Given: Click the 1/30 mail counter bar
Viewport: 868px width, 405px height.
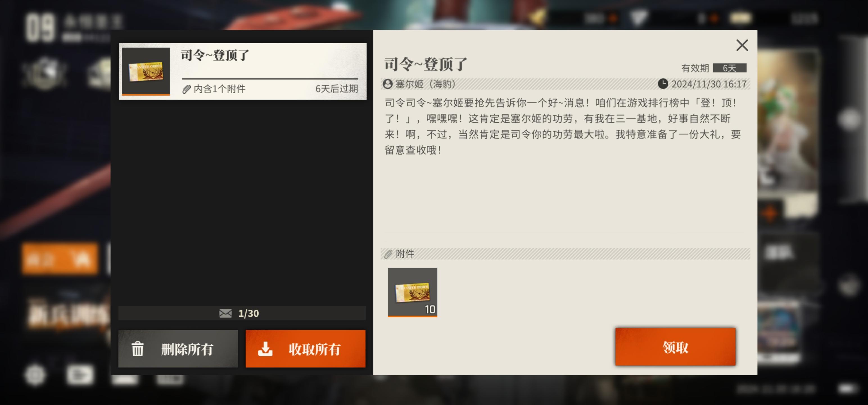Looking at the screenshot, I should [242, 313].
